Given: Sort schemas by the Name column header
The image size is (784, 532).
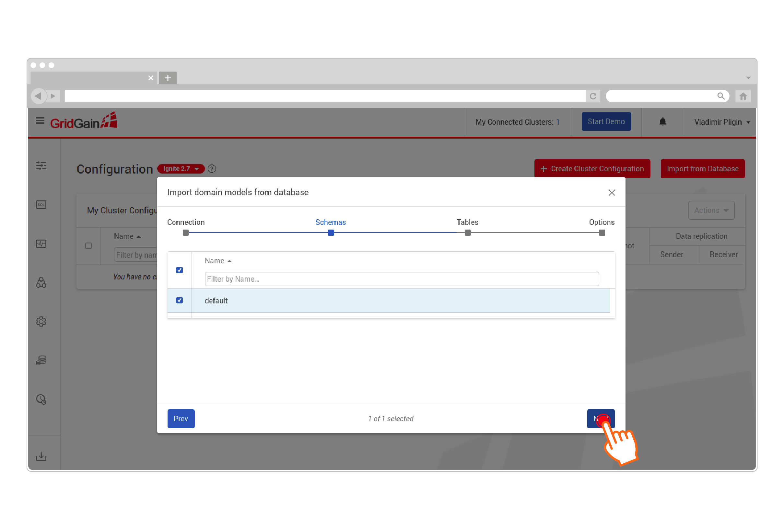Looking at the screenshot, I should pos(218,261).
